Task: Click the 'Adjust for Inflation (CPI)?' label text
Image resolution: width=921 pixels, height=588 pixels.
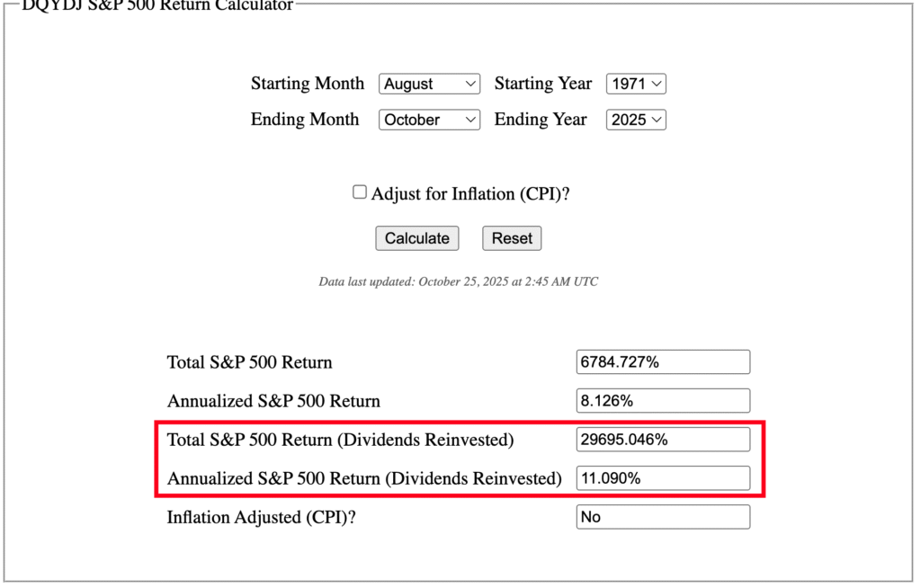Action: (x=469, y=193)
